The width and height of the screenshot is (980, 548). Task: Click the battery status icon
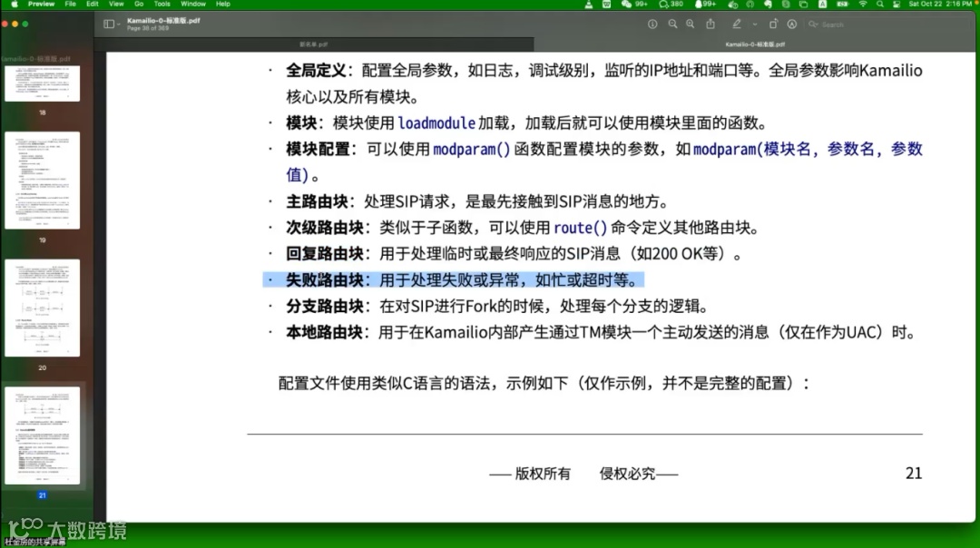(x=842, y=5)
